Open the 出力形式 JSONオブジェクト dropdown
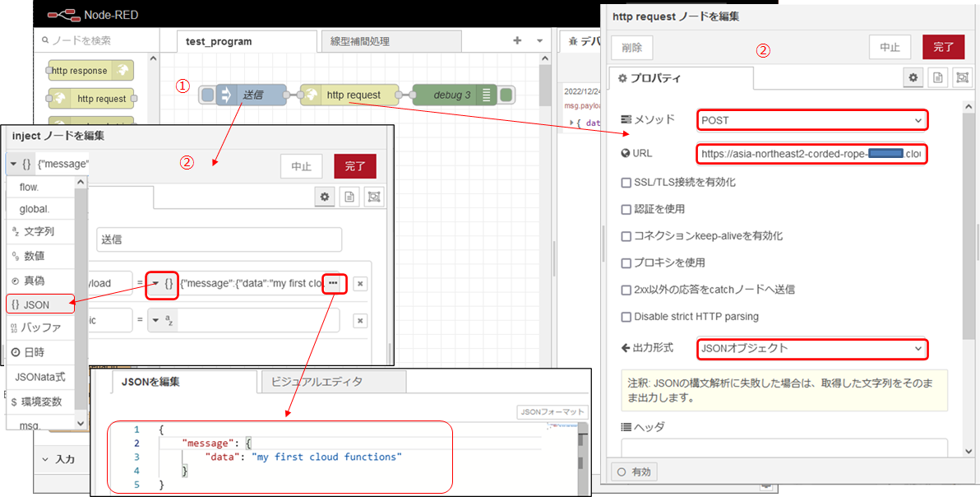The width and height of the screenshot is (980, 497). pos(812,348)
